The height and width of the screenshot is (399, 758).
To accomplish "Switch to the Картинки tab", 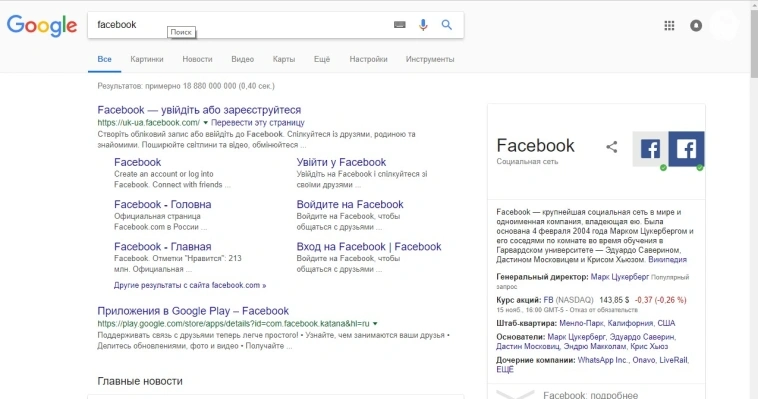I will click(146, 59).
